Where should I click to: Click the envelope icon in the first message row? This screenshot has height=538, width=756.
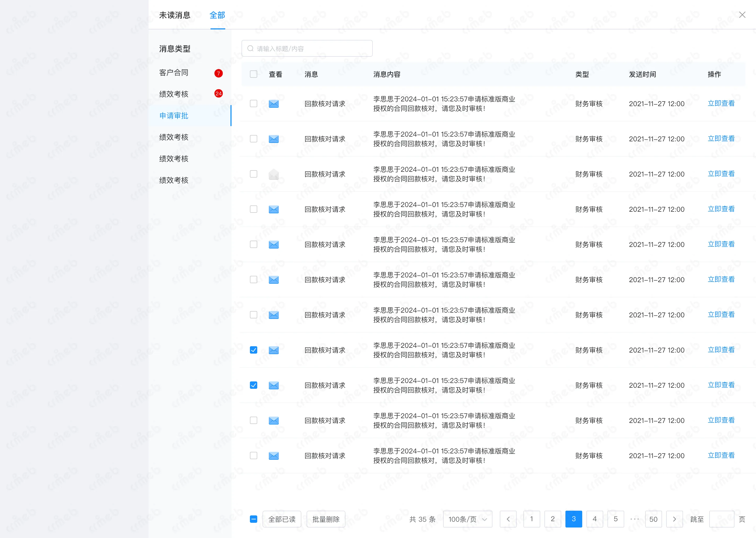[x=274, y=104]
